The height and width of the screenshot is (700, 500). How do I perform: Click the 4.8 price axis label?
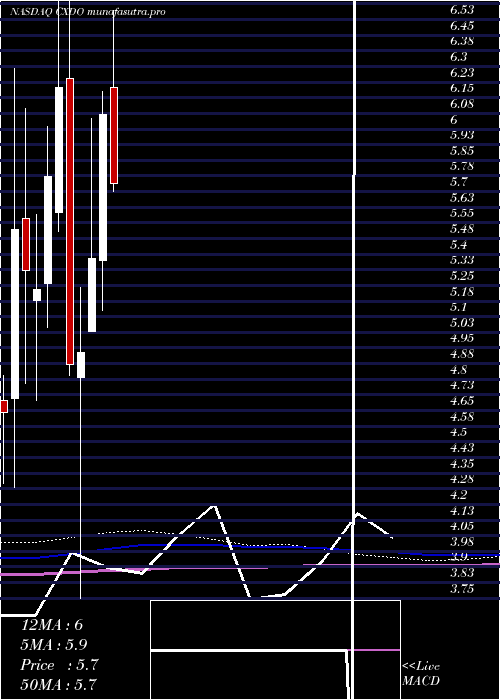(x=459, y=369)
